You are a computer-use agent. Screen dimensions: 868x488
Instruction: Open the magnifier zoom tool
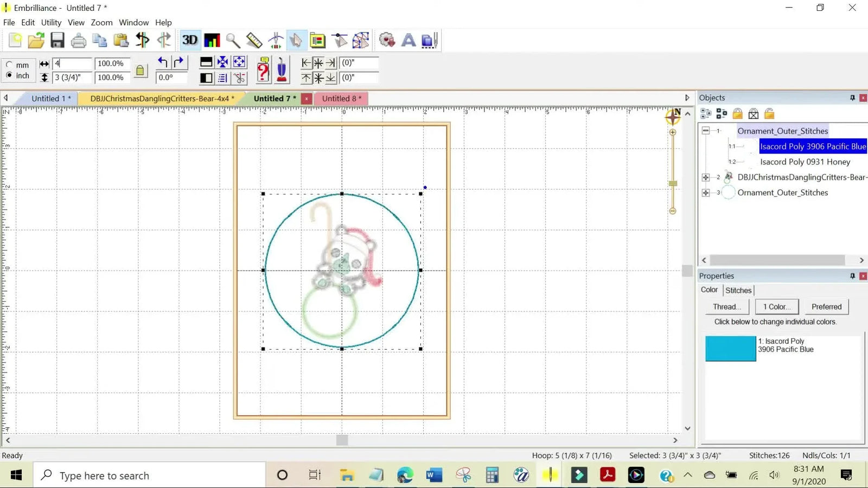tap(233, 40)
